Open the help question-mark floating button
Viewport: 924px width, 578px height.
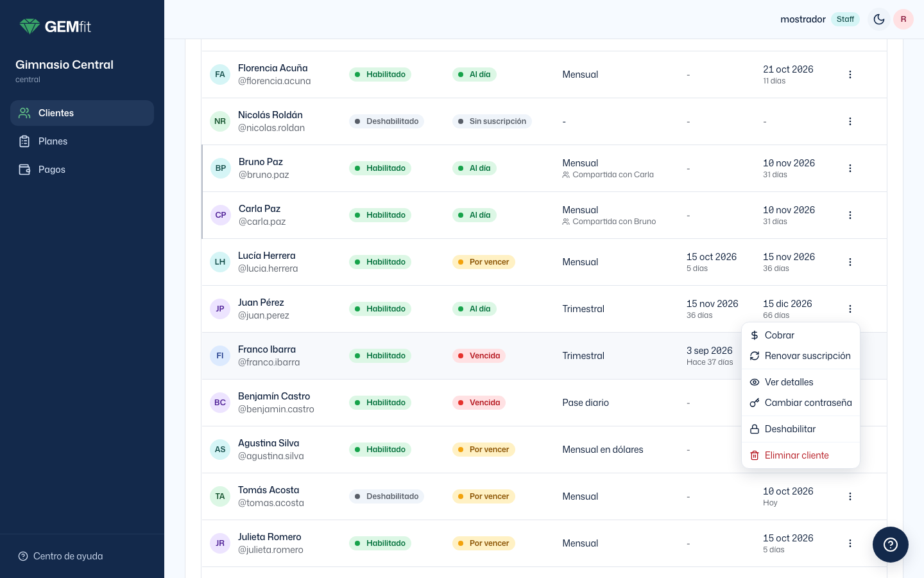[891, 545]
